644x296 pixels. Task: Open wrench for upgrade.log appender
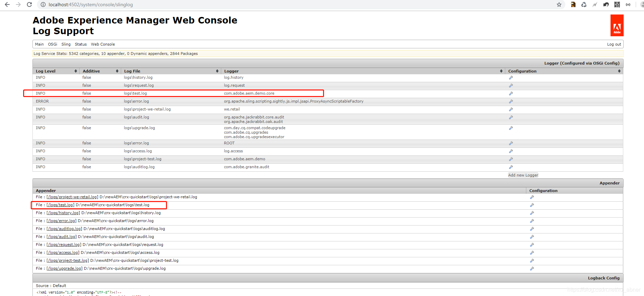click(532, 269)
